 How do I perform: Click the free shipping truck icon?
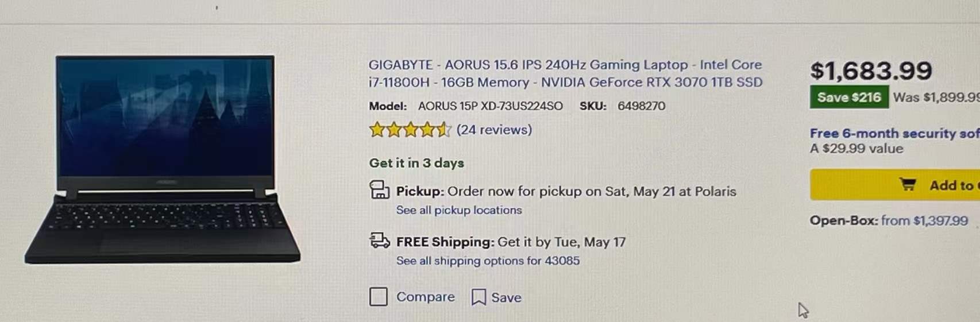click(x=380, y=240)
